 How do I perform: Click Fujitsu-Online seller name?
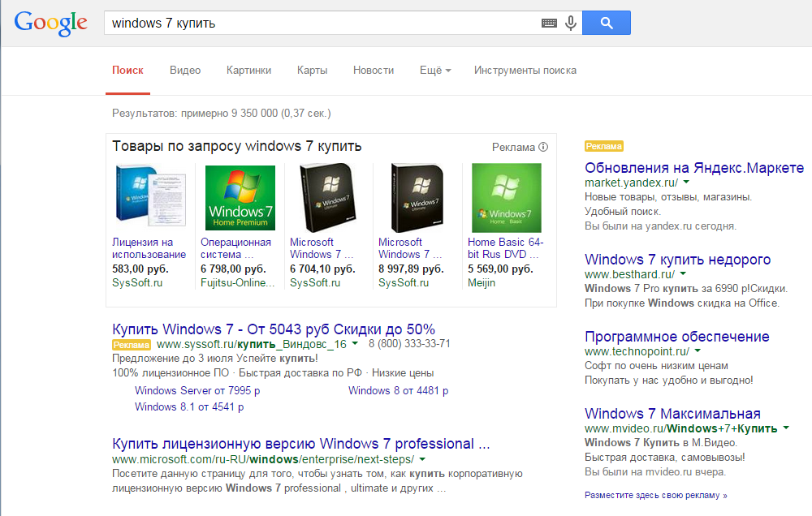[237, 283]
